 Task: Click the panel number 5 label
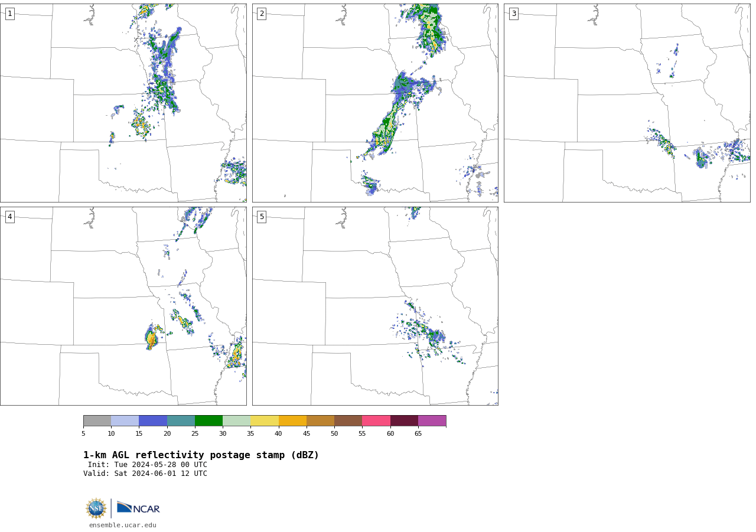tap(262, 217)
